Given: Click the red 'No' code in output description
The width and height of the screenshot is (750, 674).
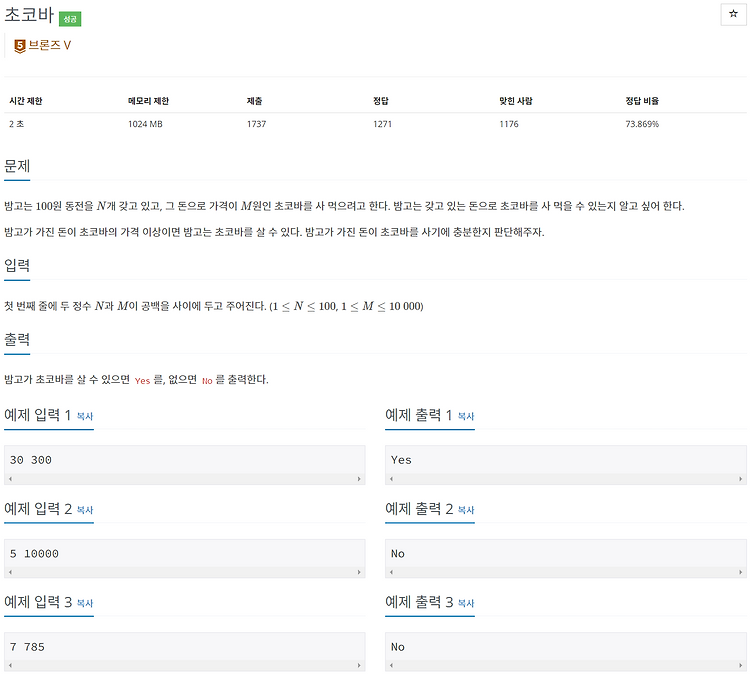Looking at the screenshot, I should [x=207, y=381].
